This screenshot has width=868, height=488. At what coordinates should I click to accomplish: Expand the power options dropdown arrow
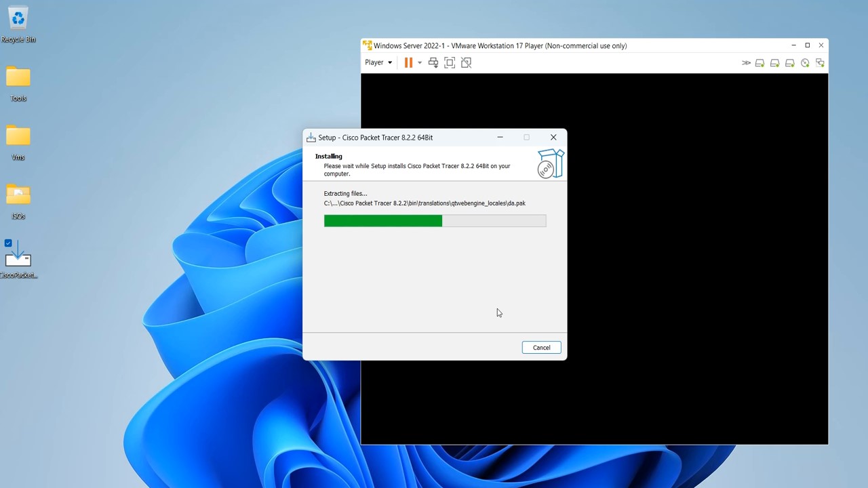pos(420,62)
